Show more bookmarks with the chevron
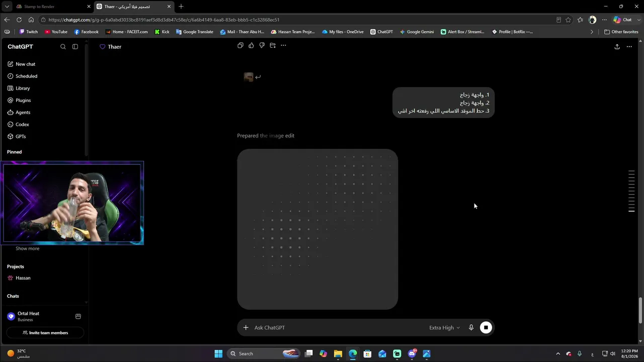 point(592,32)
